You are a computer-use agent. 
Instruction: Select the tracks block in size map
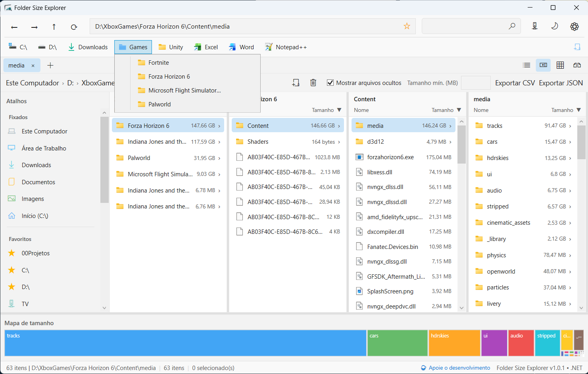185,343
